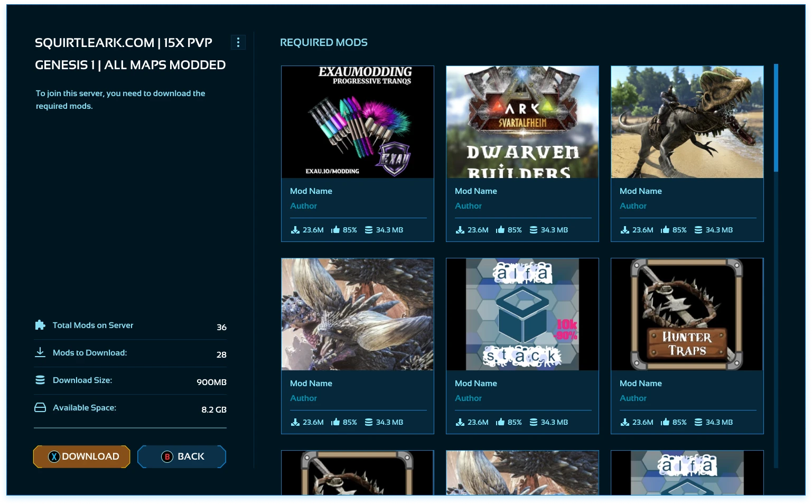Click the B controller icon on Back
812x504 pixels.
167,457
